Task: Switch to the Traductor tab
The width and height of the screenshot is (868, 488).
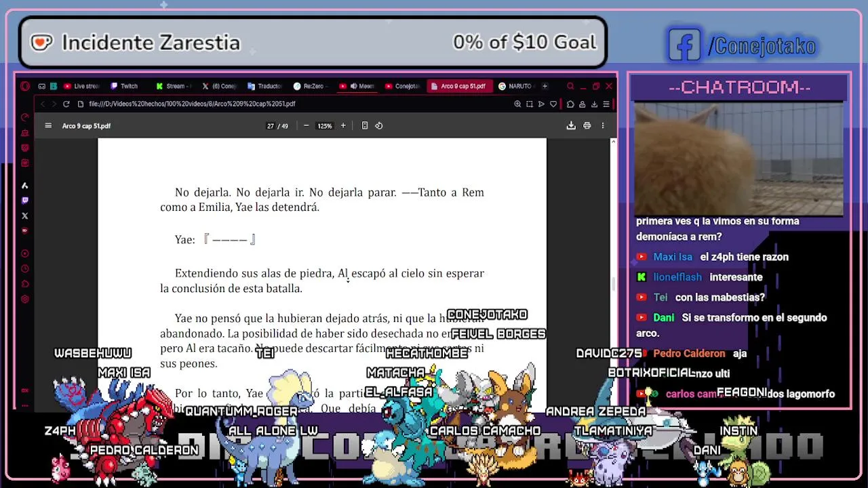Action: [265, 86]
